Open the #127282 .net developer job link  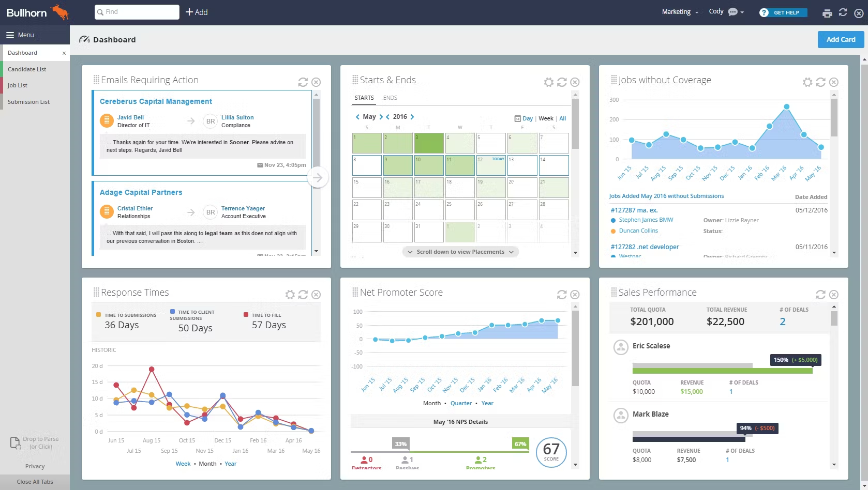pos(644,247)
